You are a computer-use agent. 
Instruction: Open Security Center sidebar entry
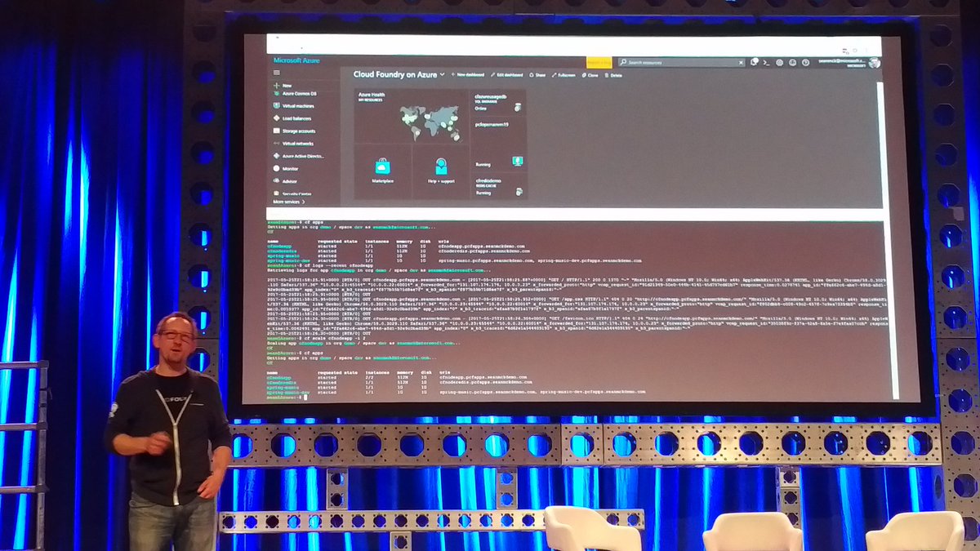coord(294,193)
